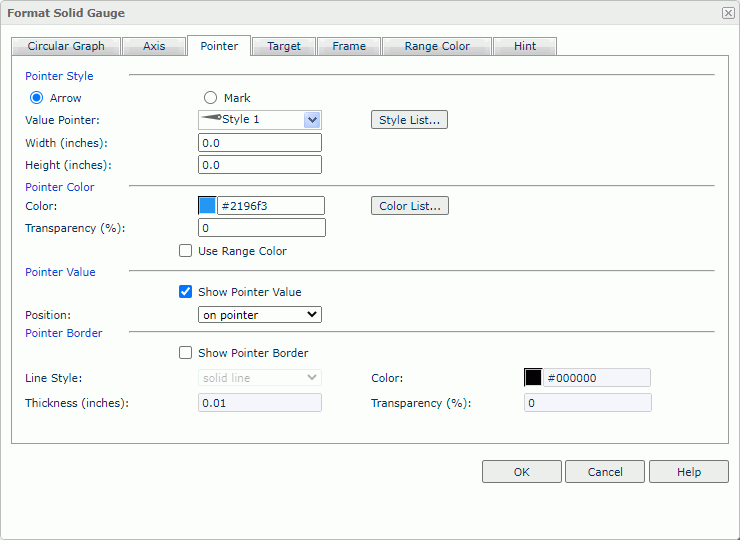
Task: Enable Use Range Color checkbox
Action: (185, 251)
